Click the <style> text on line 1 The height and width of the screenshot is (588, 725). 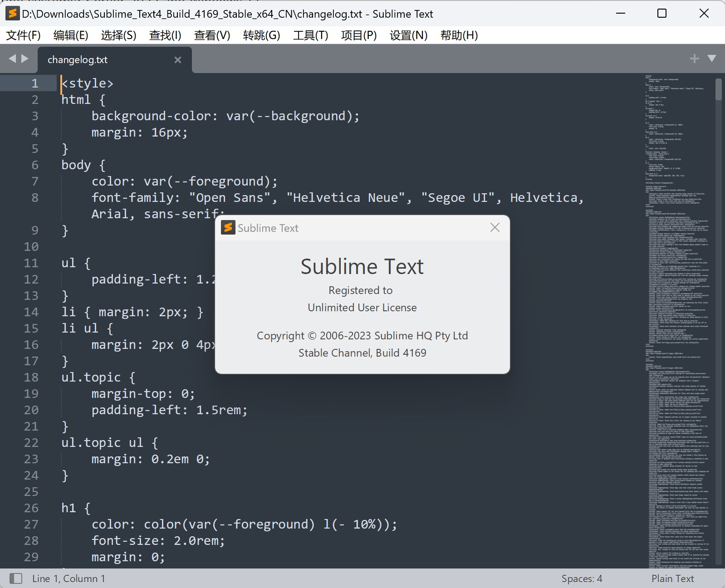tap(87, 83)
